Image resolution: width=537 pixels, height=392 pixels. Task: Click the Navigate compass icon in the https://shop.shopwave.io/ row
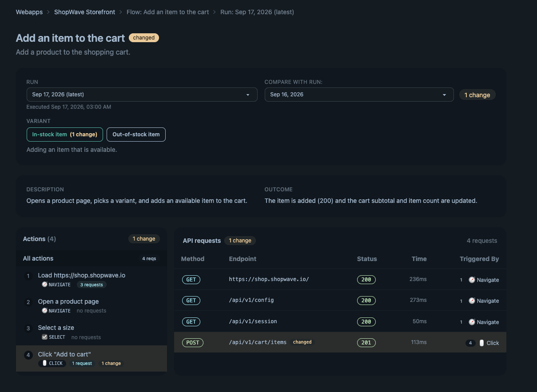point(472,280)
